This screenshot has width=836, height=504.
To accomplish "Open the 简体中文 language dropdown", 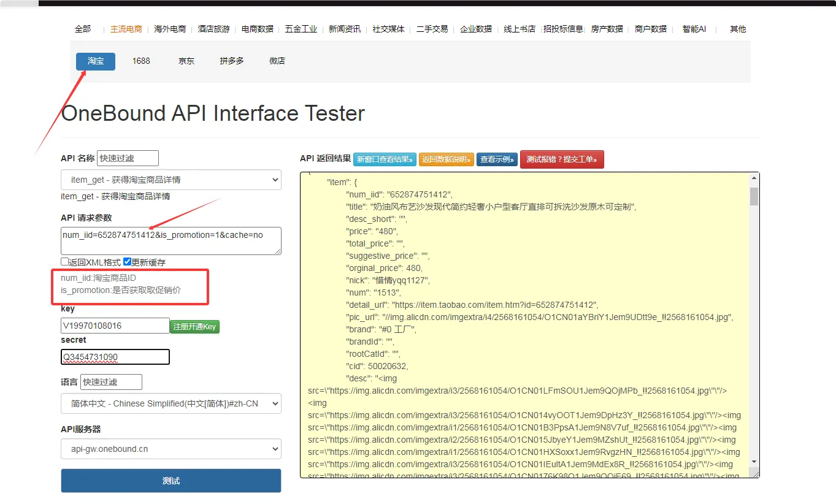I will pyautogui.click(x=171, y=403).
